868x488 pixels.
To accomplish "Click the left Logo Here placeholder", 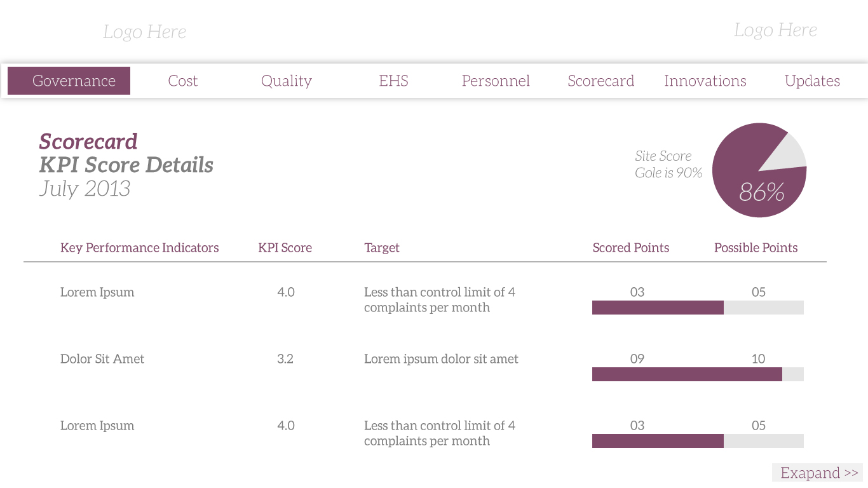I will [144, 32].
